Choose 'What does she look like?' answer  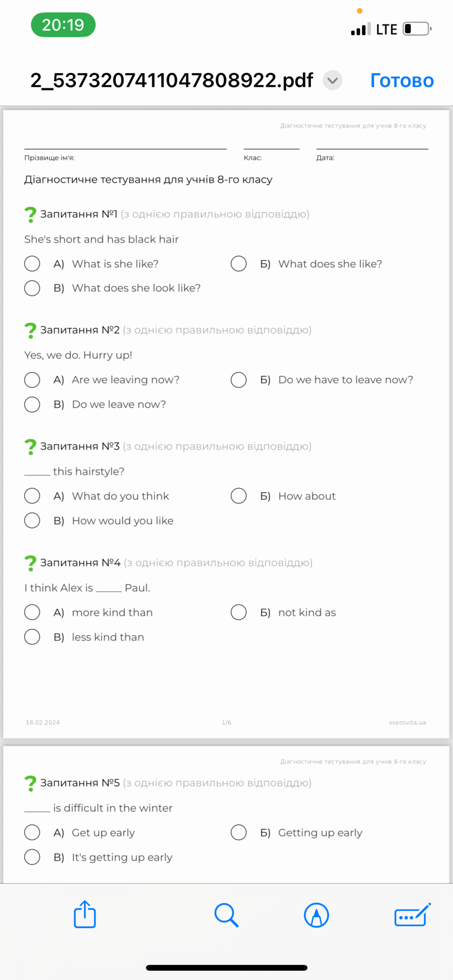pyautogui.click(x=32, y=288)
